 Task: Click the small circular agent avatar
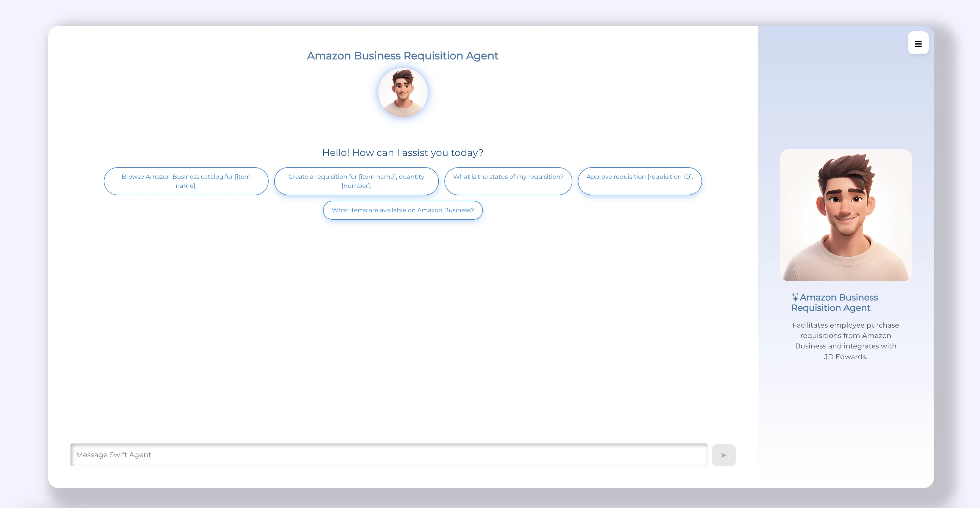tap(402, 92)
